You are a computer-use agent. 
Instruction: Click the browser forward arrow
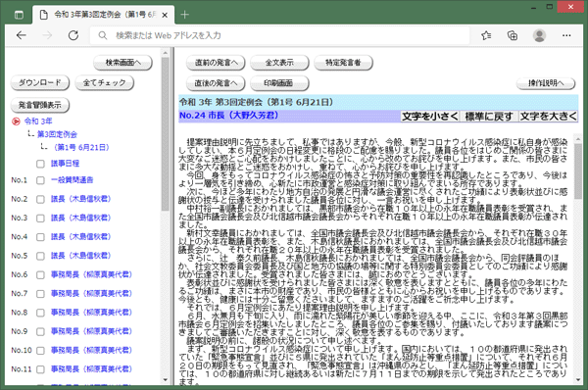coord(47,35)
